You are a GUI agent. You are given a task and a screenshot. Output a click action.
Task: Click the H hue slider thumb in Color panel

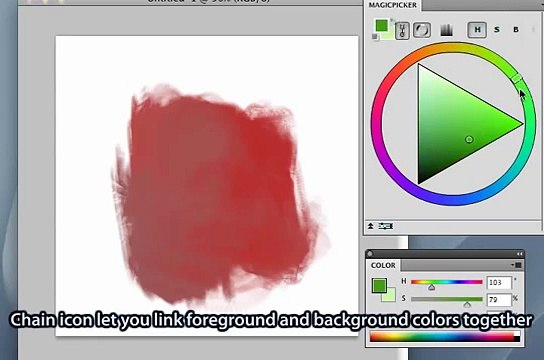pyautogui.click(x=431, y=288)
